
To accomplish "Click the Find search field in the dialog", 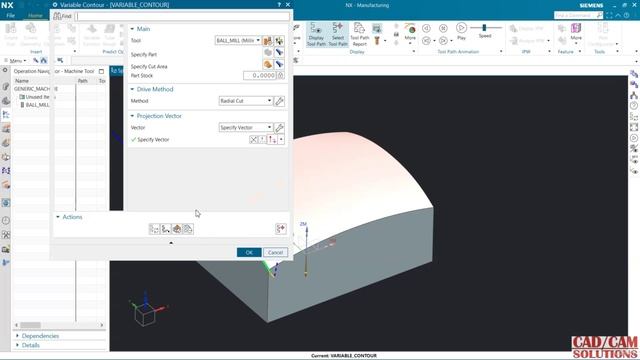I will [x=182, y=16].
